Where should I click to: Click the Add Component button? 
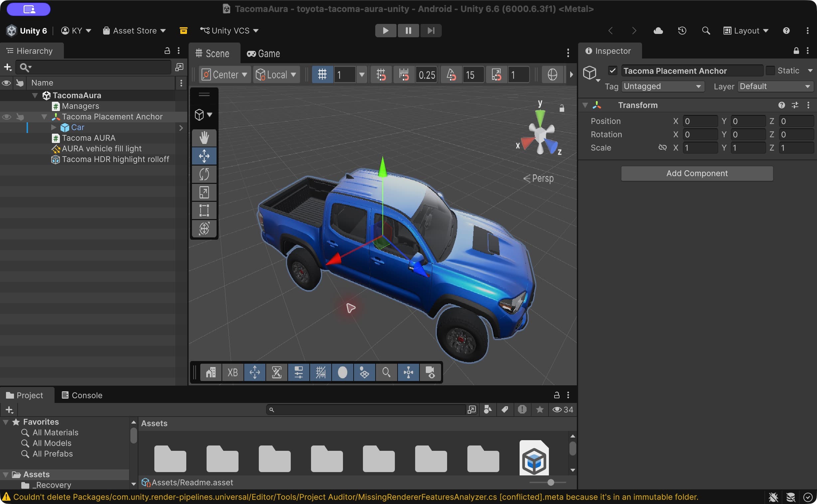tap(697, 173)
